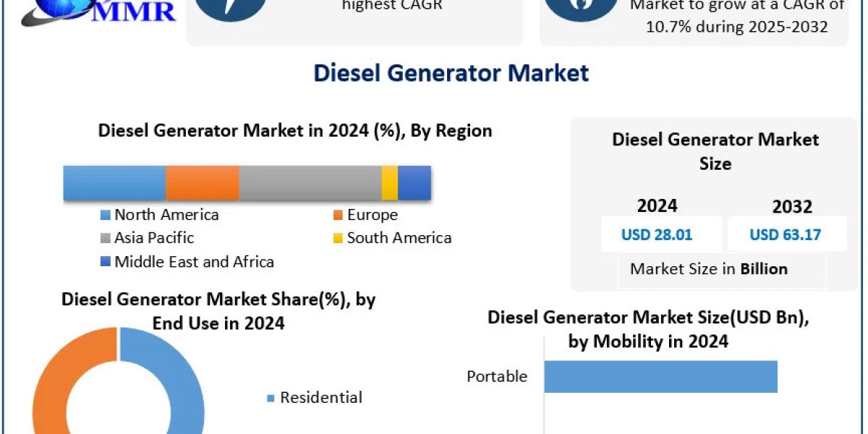This screenshot has height=434, width=868.
Task: Expand the Diesel Generator Market Size card
Action: [716, 152]
